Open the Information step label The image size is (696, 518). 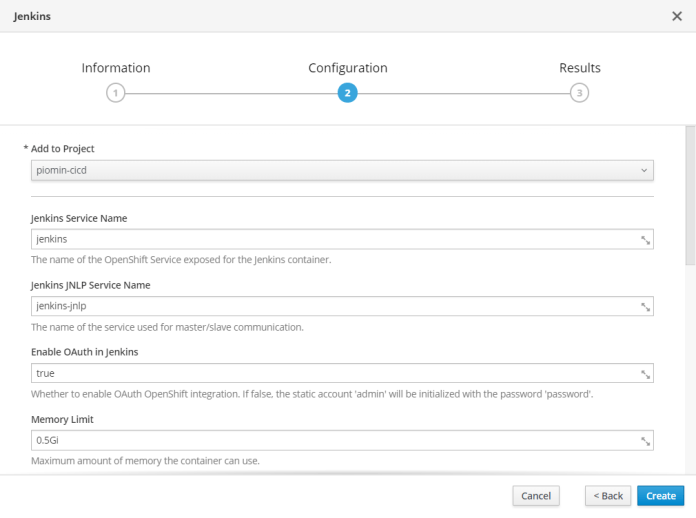coord(116,68)
